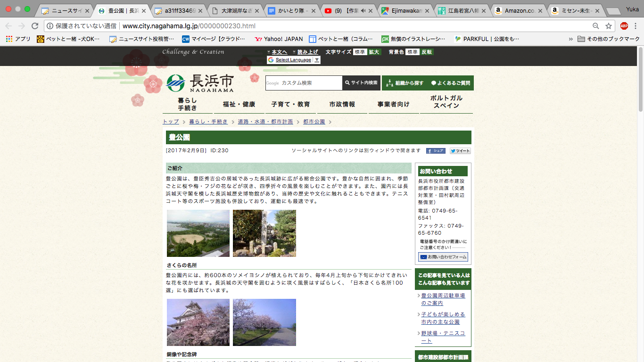This screenshot has height=362, width=644.
Task: Click the よくあるご質問 button
Action: [x=451, y=83]
